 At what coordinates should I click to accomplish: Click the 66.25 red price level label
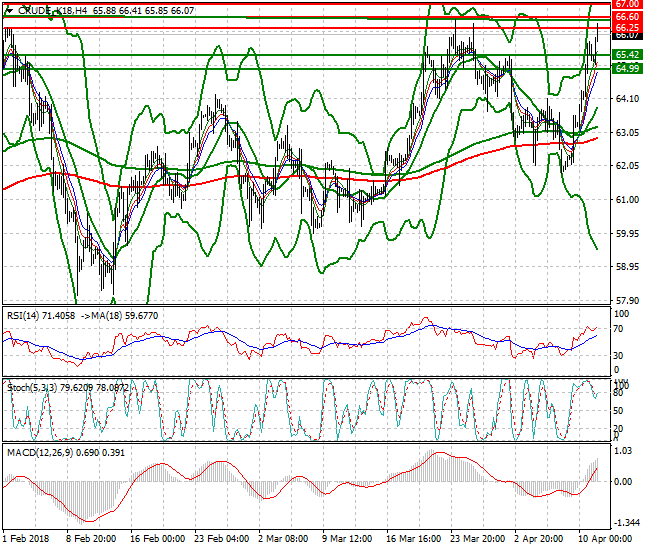click(627, 29)
